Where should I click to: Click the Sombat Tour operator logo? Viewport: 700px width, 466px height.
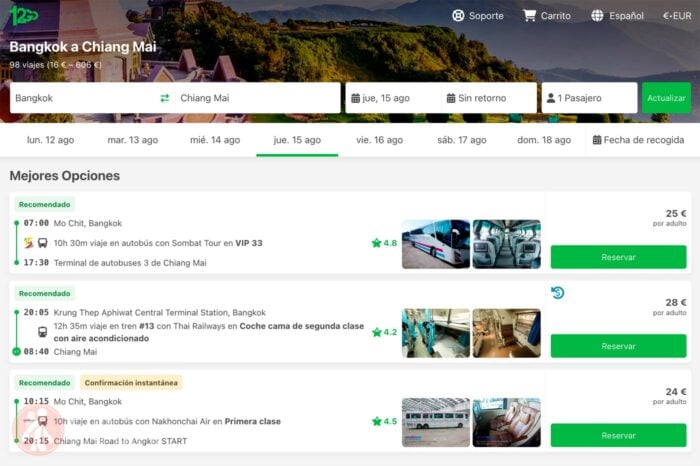(x=29, y=243)
